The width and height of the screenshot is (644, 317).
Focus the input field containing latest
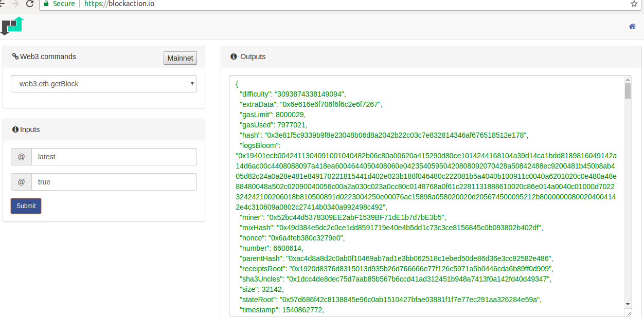114,157
